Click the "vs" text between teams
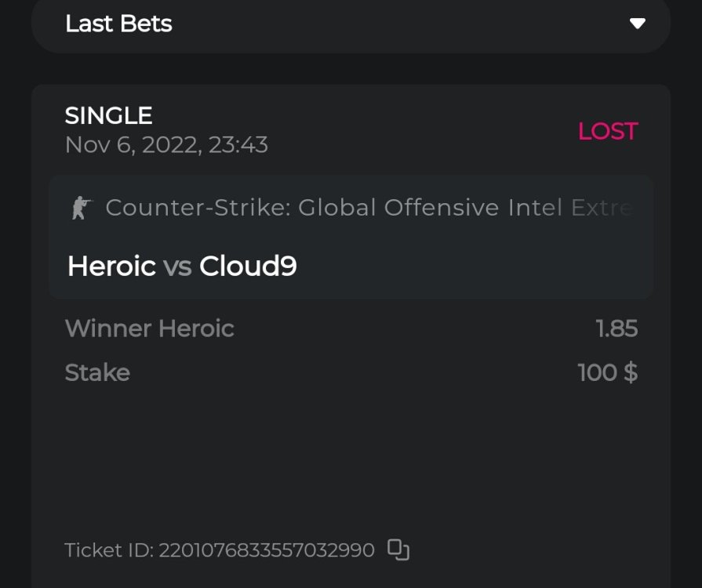Viewport: 702px width, 588px height. pos(177,267)
